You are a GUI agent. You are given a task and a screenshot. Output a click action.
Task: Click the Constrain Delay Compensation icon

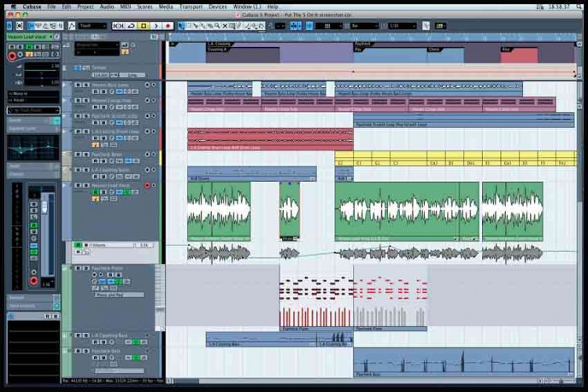20,26
